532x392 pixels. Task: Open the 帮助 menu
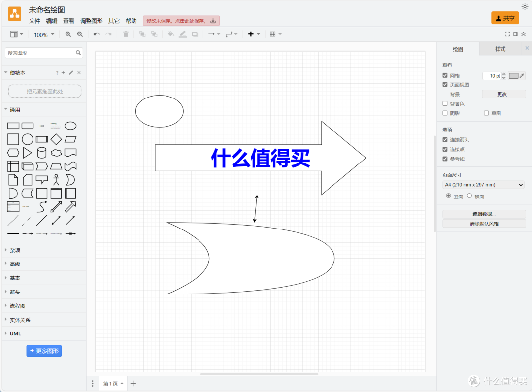click(131, 21)
